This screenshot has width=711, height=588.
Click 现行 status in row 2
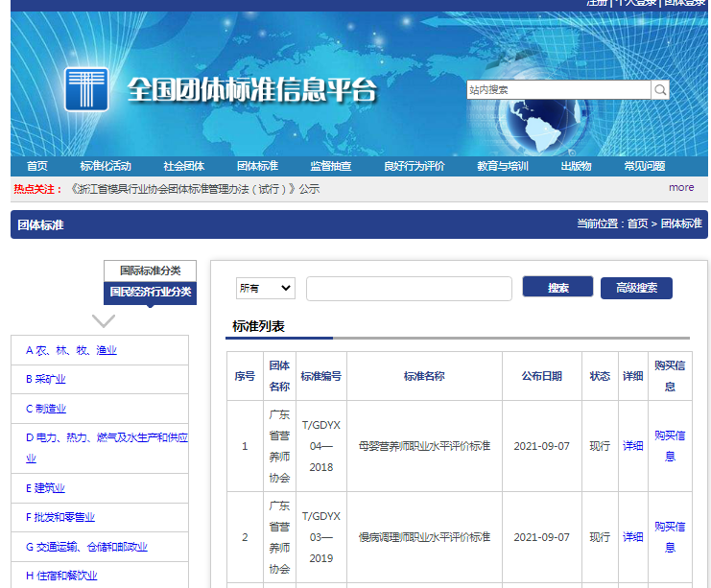[600, 537]
